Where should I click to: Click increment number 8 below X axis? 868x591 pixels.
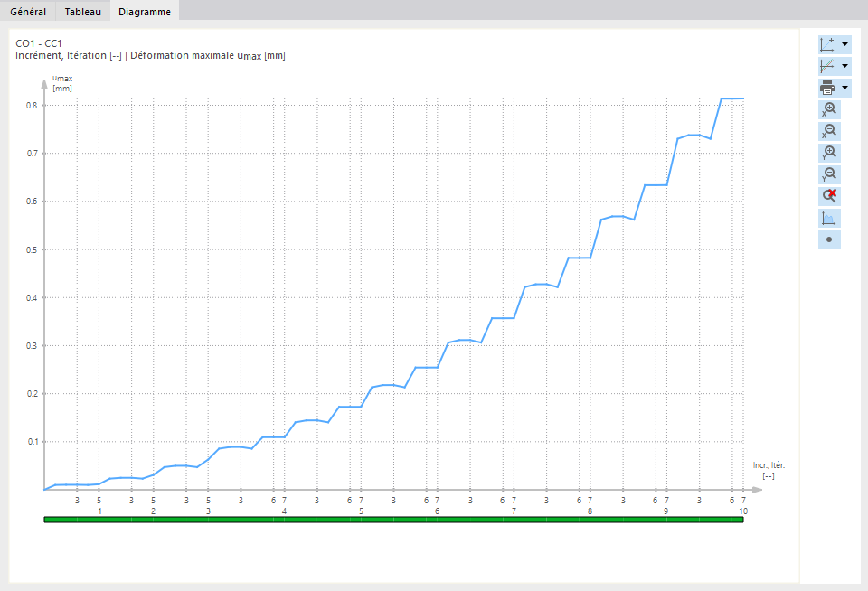[x=590, y=511]
